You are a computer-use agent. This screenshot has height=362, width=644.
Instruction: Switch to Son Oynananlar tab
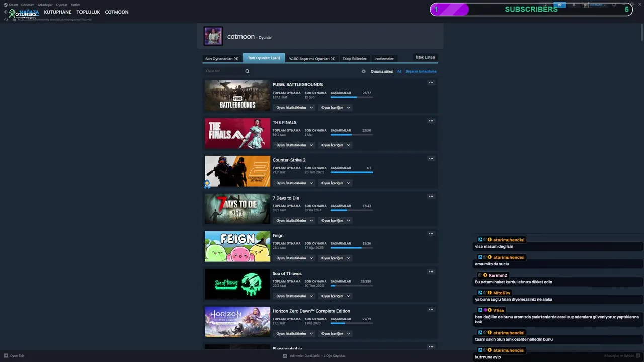(x=222, y=59)
